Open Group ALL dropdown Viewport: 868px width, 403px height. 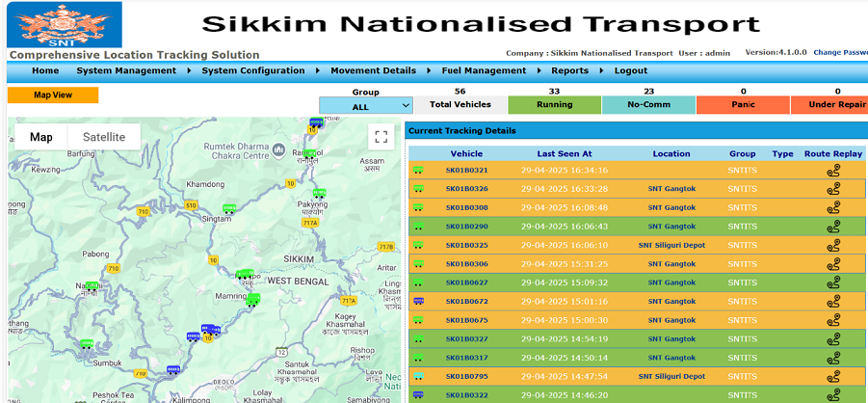click(x=366, y=105)
